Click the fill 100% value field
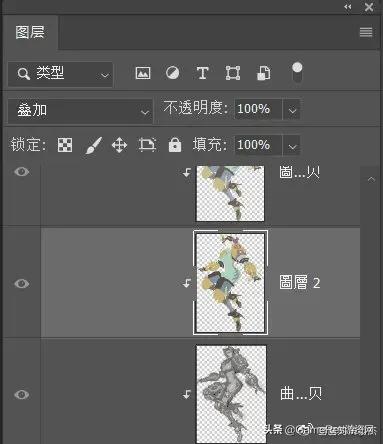The image size is (383, 444). (258, 145)
